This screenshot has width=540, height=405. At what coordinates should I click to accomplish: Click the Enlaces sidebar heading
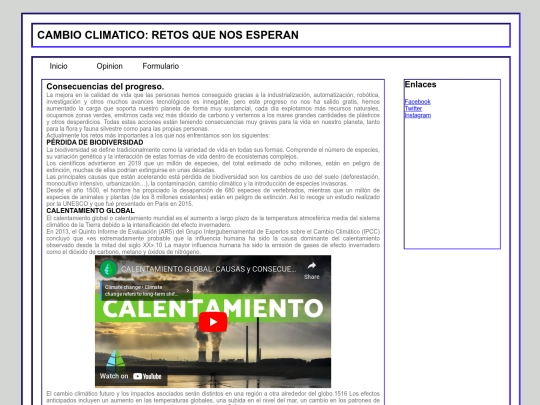(420, 84)
